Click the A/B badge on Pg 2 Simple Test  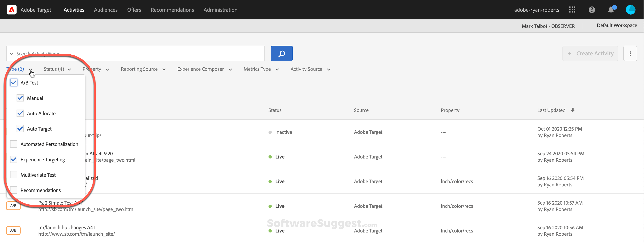click(x=13, y=205)
